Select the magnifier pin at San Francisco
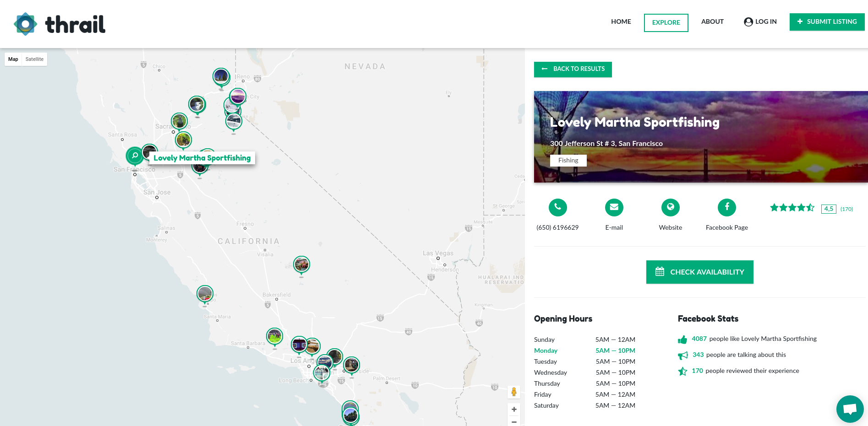The image size is (868, 426). pos(135,156)
